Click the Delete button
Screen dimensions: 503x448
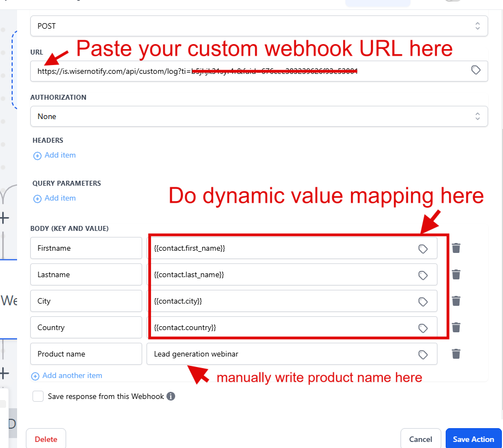tap(46, 439)
